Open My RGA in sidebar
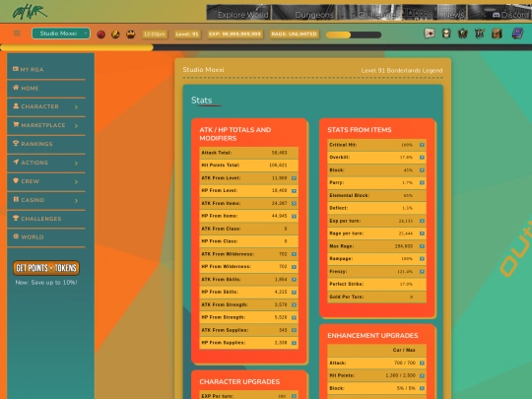532x399 pixels. (46, 70)
